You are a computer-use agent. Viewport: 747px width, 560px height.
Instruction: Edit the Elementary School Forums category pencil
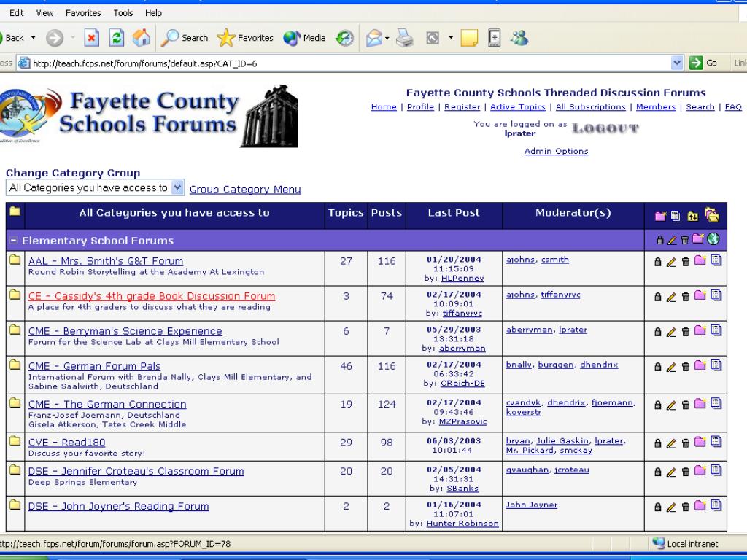(x=672, y=240)
